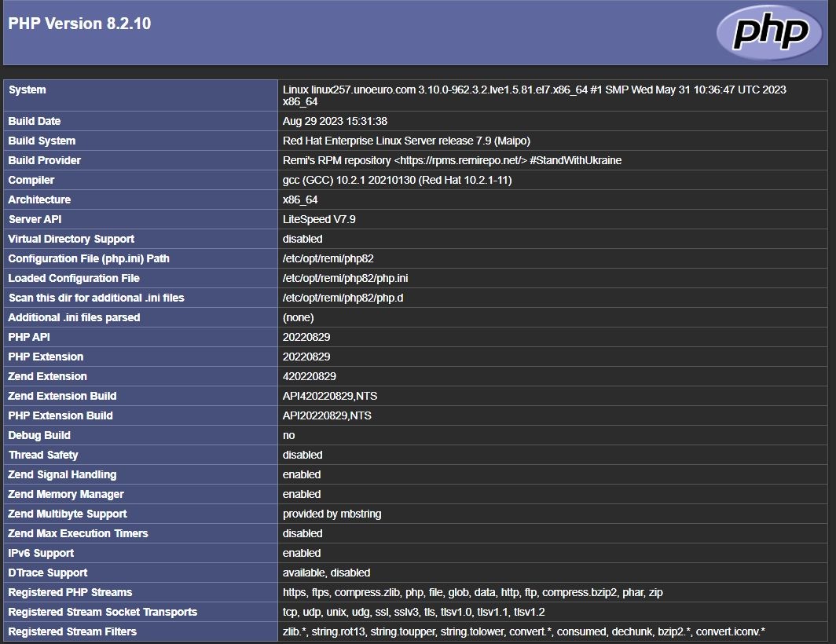Select the Build Date label
This screenshot has height=644, width=836.
[35, 121]
